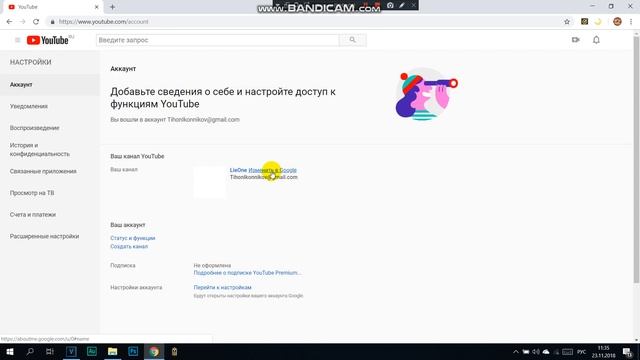Open File Explorer from the taskbar
The height and width of the screenshot is (360, 640).
(113, 351)
